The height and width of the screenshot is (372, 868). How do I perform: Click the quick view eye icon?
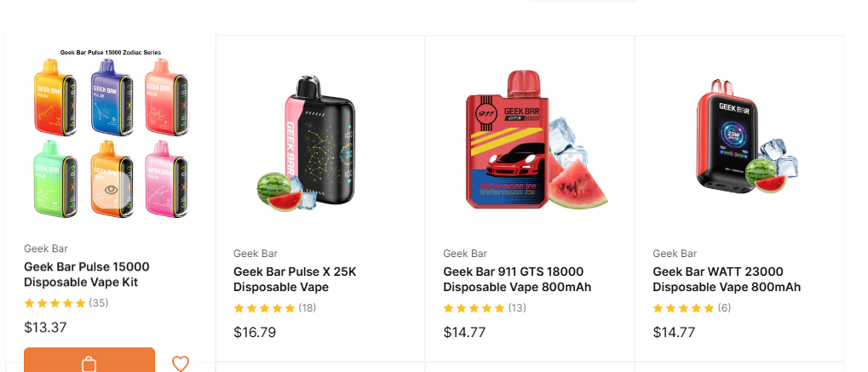(x=112, y=189)
